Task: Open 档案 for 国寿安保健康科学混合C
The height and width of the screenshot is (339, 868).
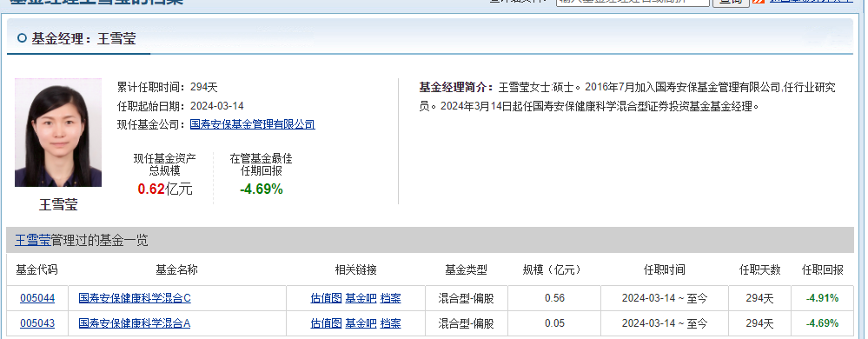Action: (391, 298)
